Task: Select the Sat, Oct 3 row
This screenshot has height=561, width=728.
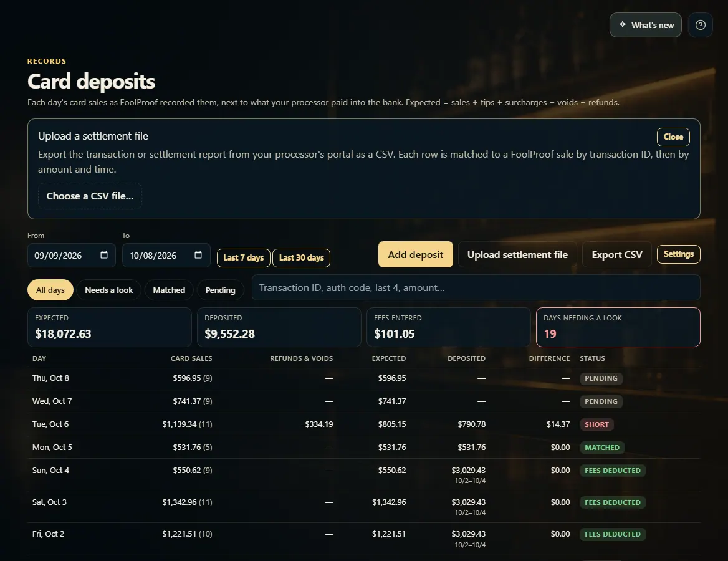Action: (x=363, y=507)
